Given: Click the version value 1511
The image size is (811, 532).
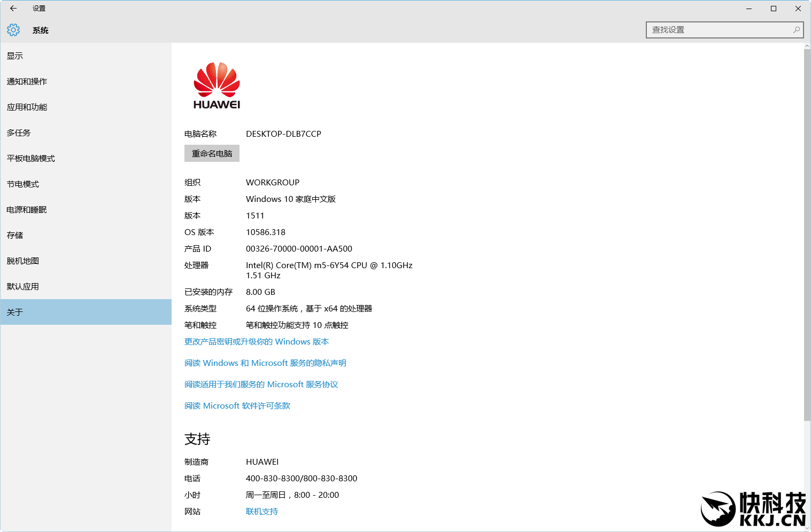Looking at the screenshot, I should 255,216.
